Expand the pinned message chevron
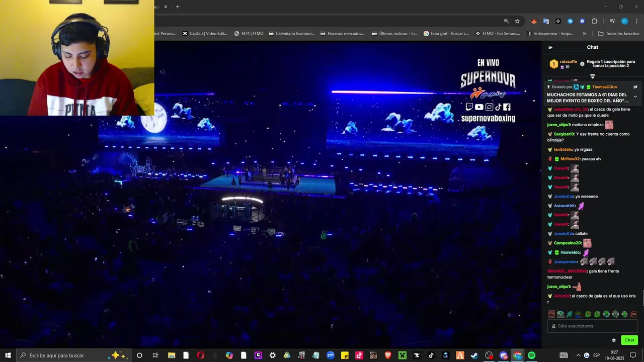 (x=635, y=97)
